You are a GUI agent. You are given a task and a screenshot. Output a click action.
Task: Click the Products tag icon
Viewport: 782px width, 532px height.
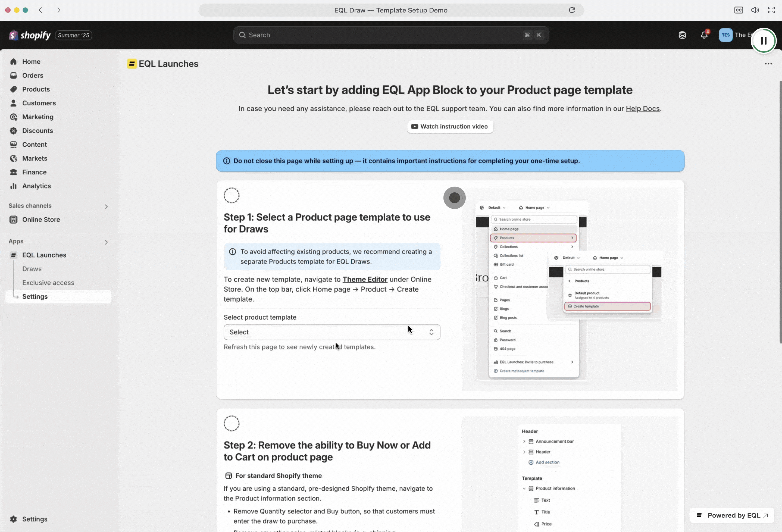coord(14,89)
